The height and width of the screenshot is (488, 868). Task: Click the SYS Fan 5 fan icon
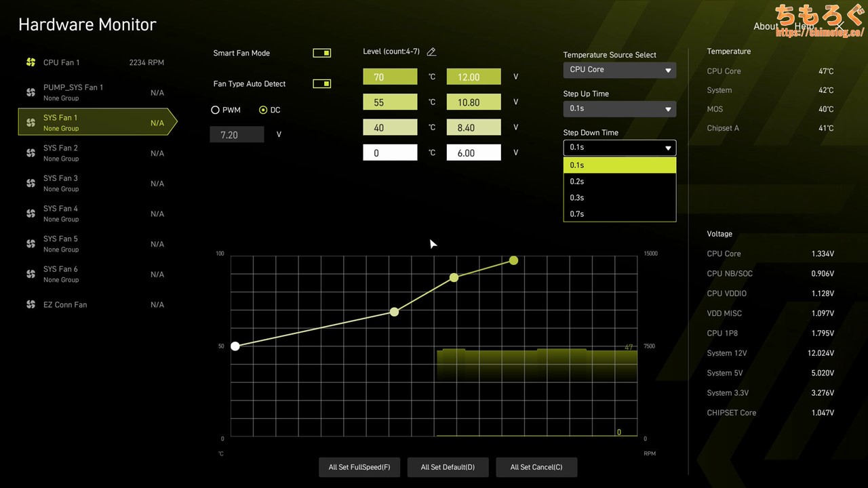(x=31, y=244)
